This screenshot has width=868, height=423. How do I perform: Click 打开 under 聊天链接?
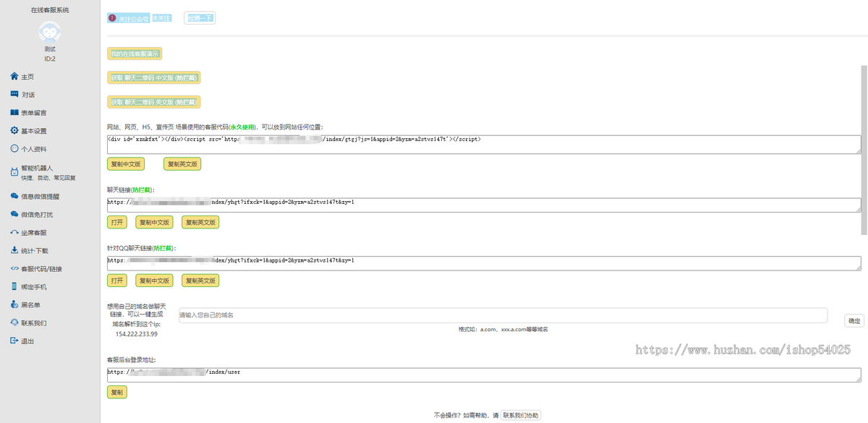(117, 222)
